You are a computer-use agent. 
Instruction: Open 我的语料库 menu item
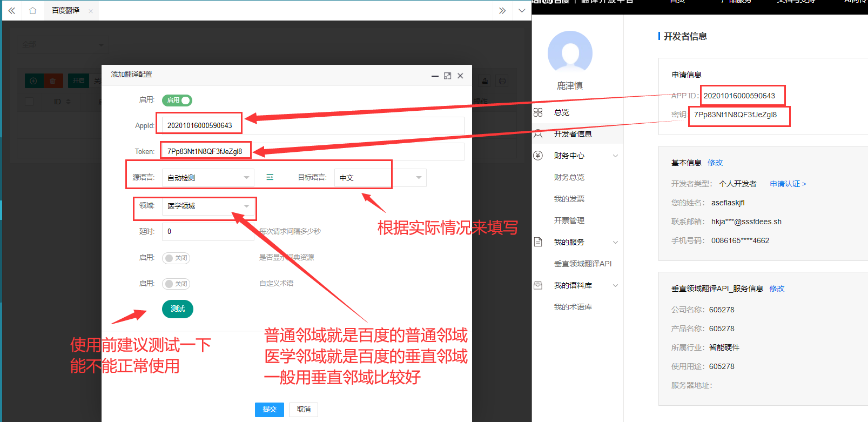pos(573,285)
